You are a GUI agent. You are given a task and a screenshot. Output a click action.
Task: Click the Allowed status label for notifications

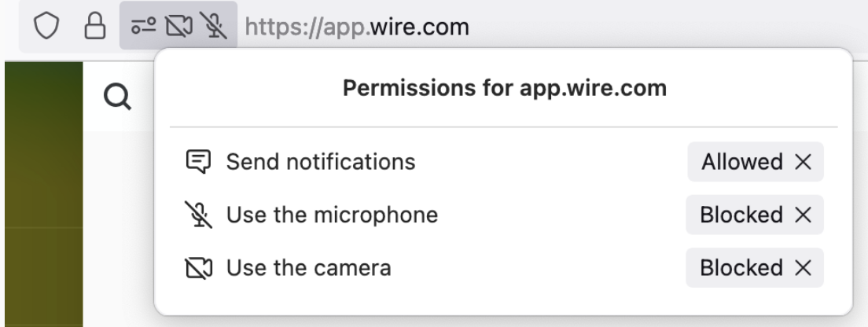(x=741, y=162)
